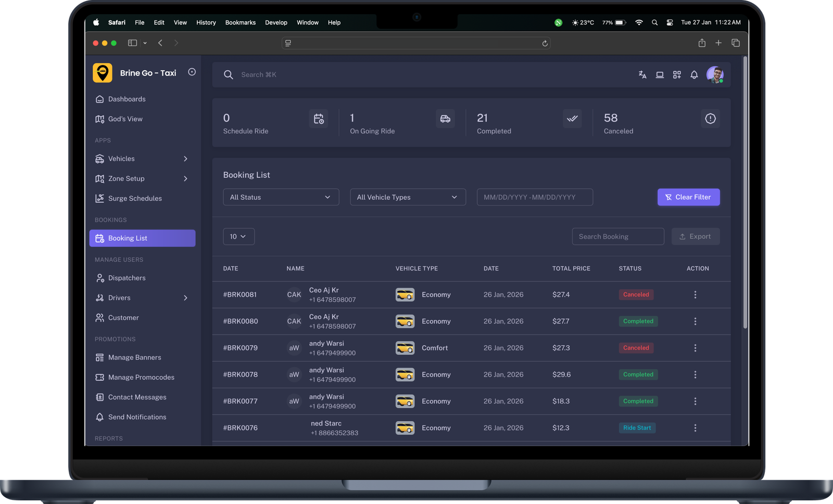
Task: Click the Clear Filter button
Action: pos(688,197)
